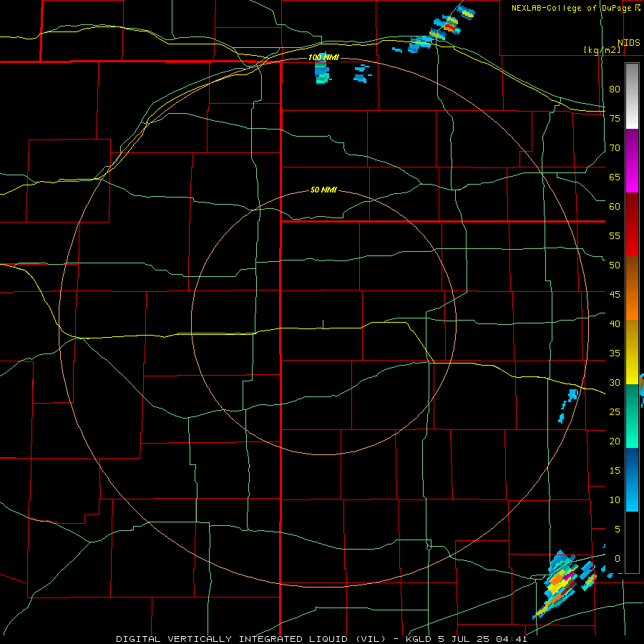
Task: Click the 15 value on the scale
Action: pos(615,470)
